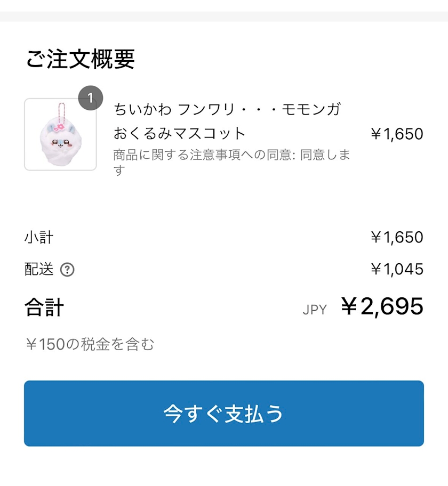Click the 小計 subtotal label
This screenshot has width=448, height=486.
(x=39, y=237)
